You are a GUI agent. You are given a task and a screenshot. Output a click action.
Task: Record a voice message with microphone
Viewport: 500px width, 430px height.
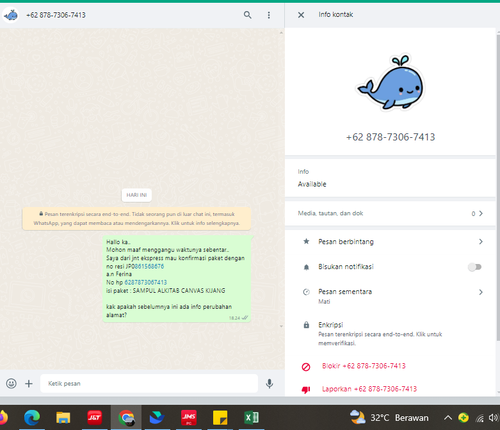pyautogui.click(x=269, y=384)
